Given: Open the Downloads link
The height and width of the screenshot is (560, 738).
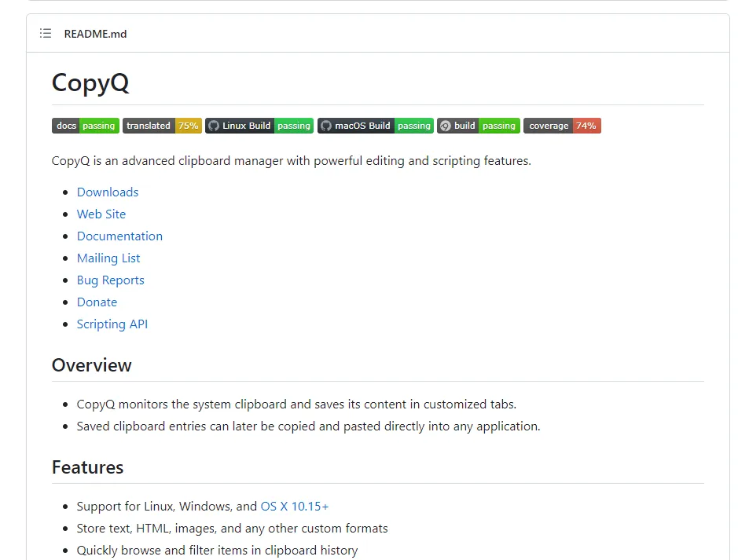Looking at the screenshot, I should [108, 192].
